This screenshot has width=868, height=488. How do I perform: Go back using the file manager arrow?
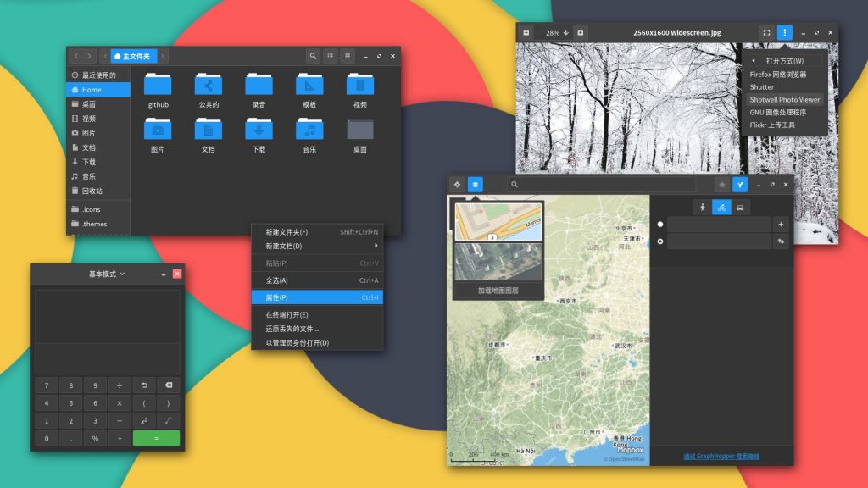(77, 55)
